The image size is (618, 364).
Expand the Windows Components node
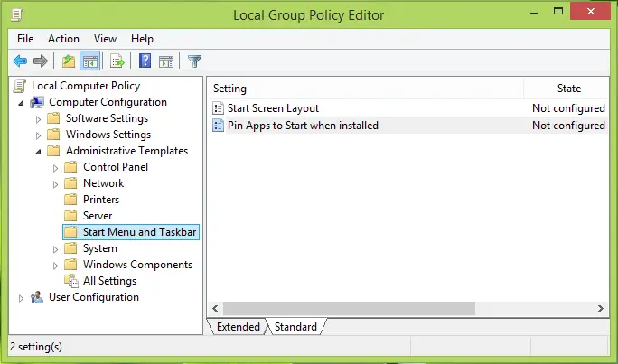[56, 266]
